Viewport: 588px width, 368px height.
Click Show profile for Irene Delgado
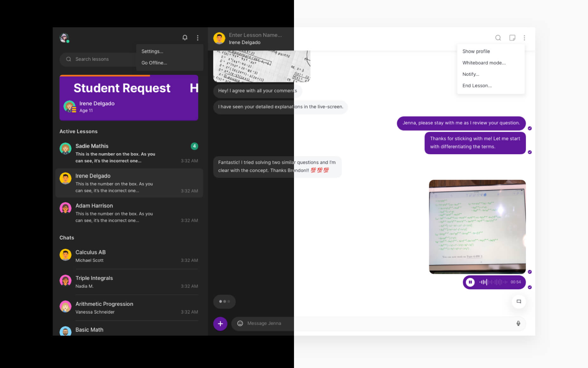click(476, 51)
